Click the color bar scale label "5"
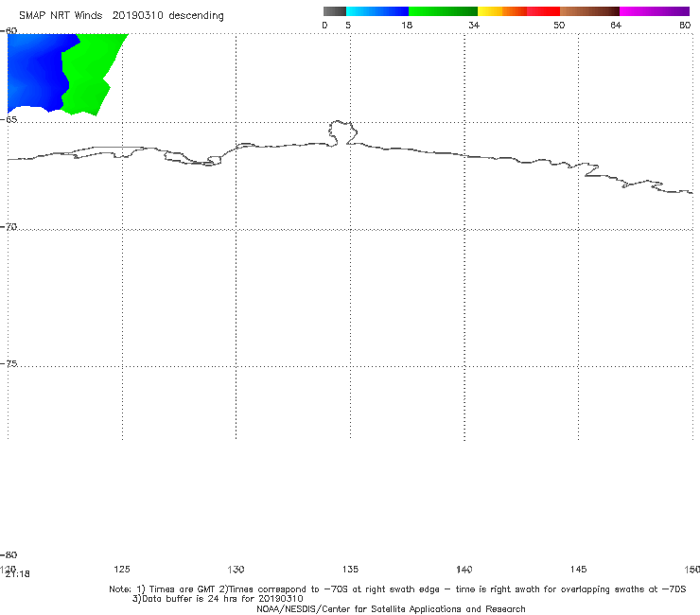 click(x=348, y=25)
